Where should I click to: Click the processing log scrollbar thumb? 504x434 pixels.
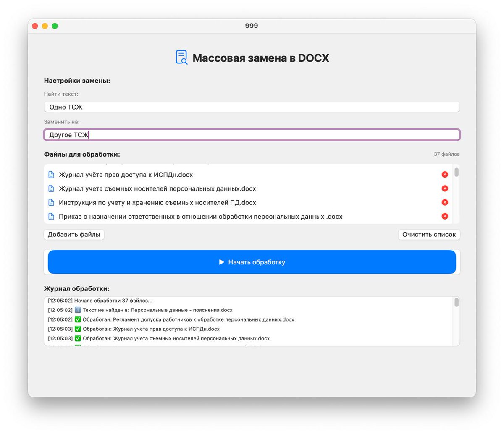(457, 303)
